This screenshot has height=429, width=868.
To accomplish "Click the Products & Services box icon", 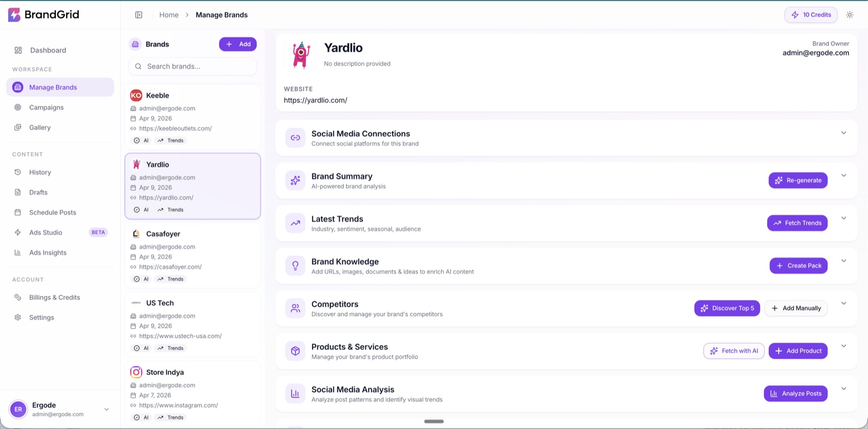I will click(295, 351).
